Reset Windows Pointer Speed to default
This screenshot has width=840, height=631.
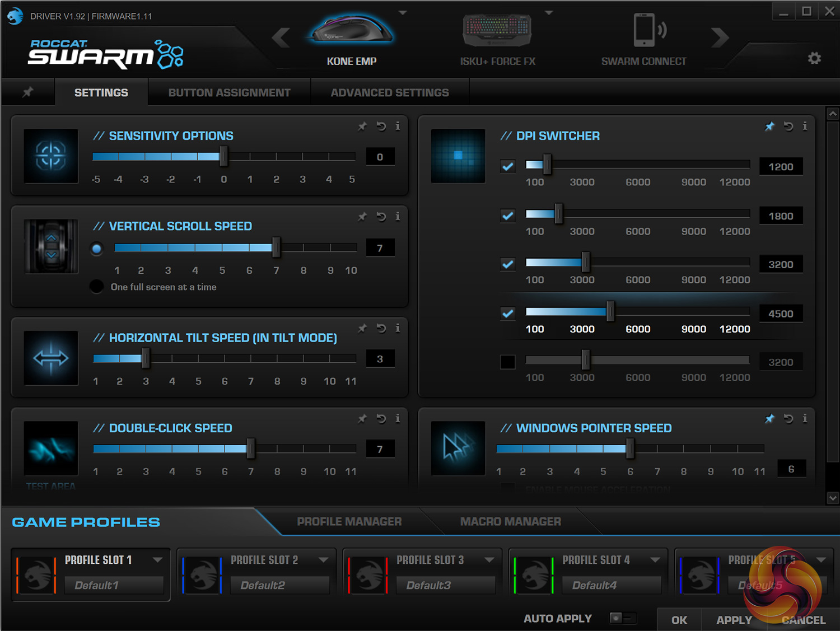tap(788, 418)
